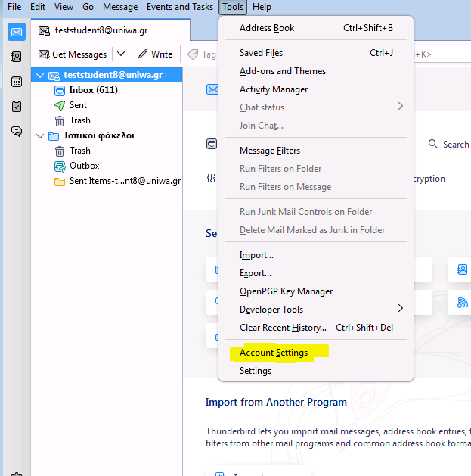The width and height of the screenshot is (471, 476).
Task: Open the Tasks sidebar icon
Action: pos(17,107)
